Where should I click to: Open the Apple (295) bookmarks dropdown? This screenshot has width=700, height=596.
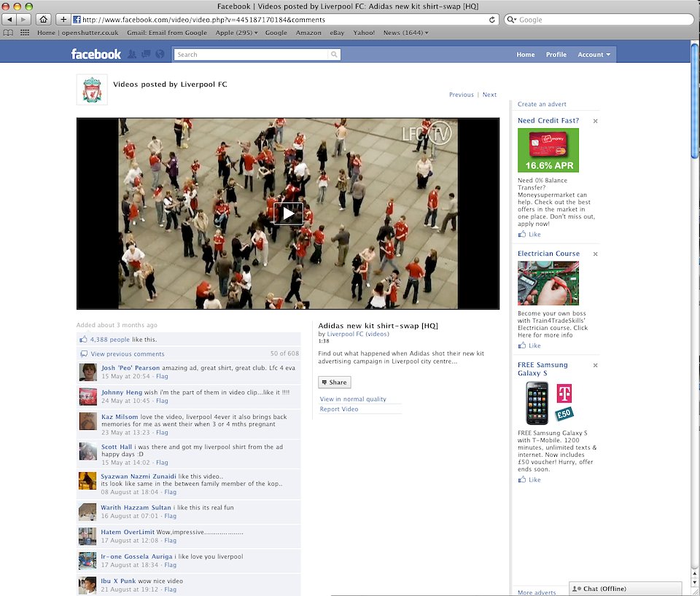(x=236, y=33)
